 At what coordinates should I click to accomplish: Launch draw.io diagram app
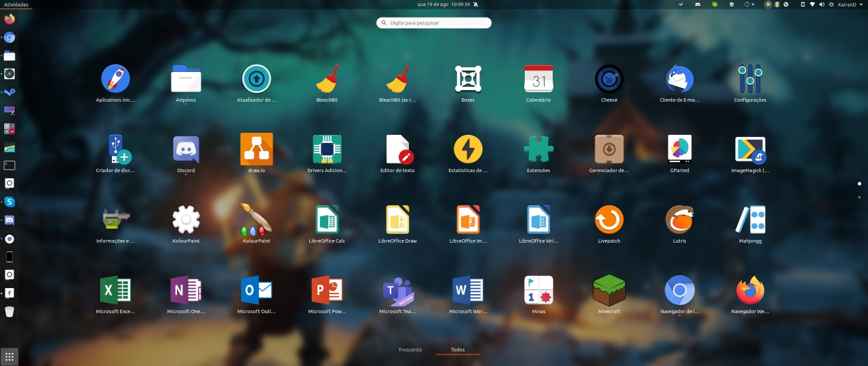(256, 149)
